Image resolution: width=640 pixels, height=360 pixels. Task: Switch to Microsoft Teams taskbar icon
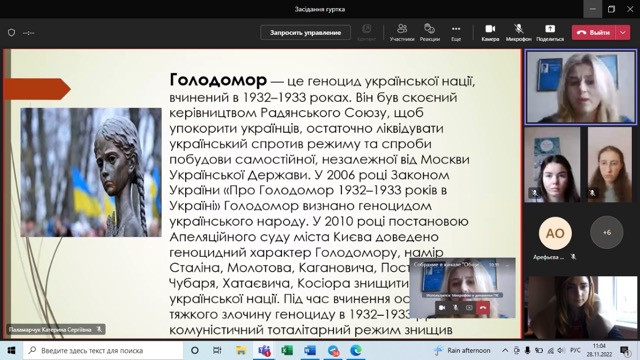(264, 350)
